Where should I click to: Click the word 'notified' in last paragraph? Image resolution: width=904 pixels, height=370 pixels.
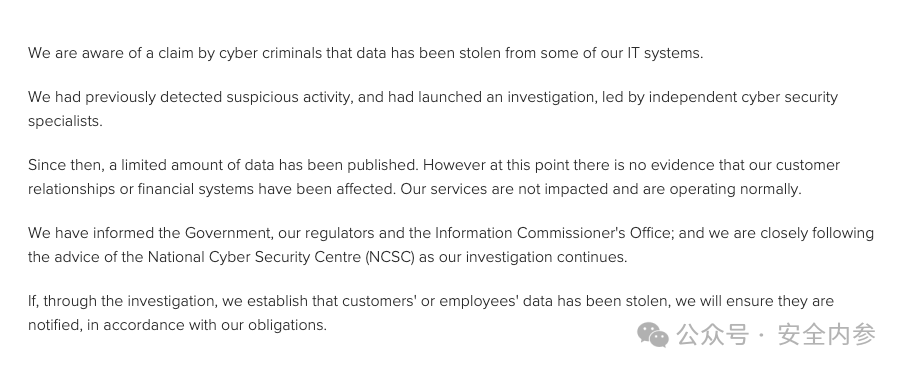point(55,325)
